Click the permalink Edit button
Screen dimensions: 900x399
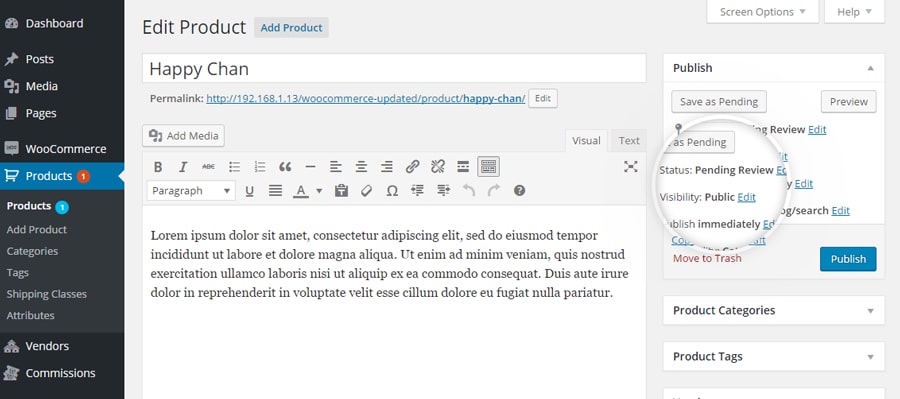click(542, 98)
